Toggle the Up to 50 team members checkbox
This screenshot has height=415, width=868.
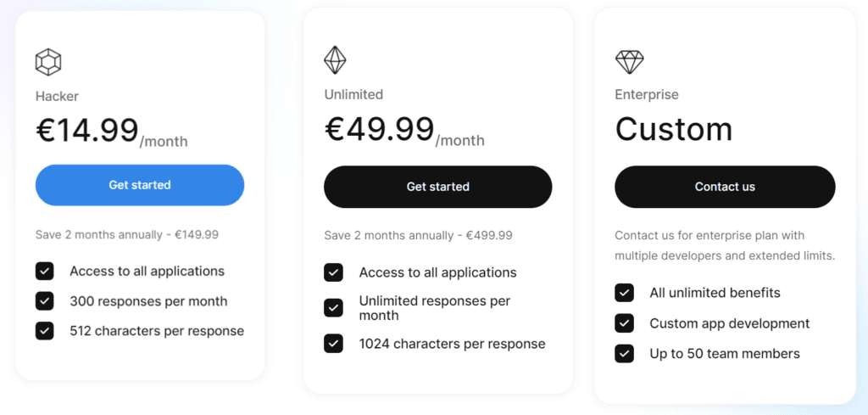(625, 354)
